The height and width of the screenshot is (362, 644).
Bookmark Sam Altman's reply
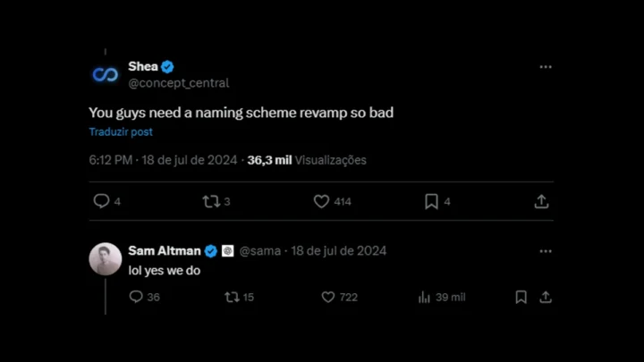pyautogui.click(x=521, y=297)
